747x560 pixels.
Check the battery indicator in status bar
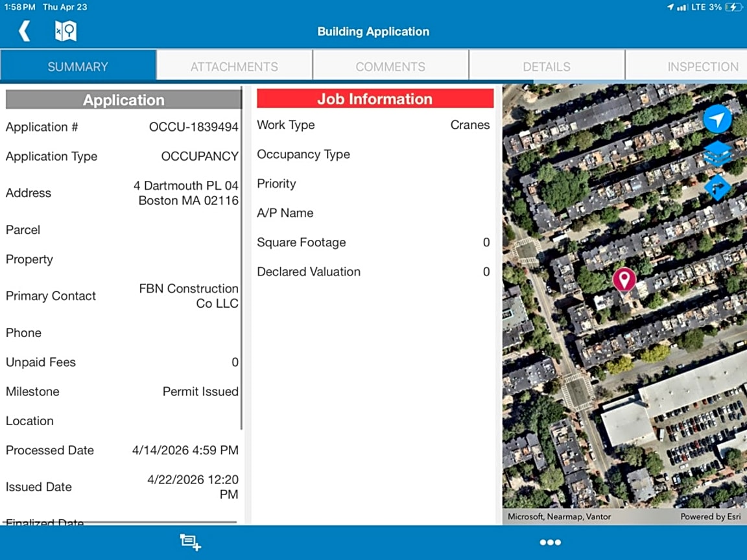(x=733, y=7)
